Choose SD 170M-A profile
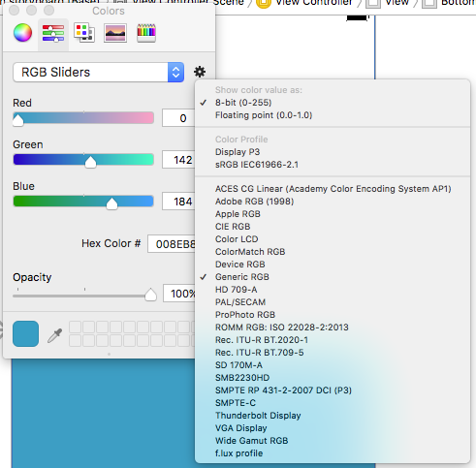This screenshot has height=468, width=476. click(333, 365)
